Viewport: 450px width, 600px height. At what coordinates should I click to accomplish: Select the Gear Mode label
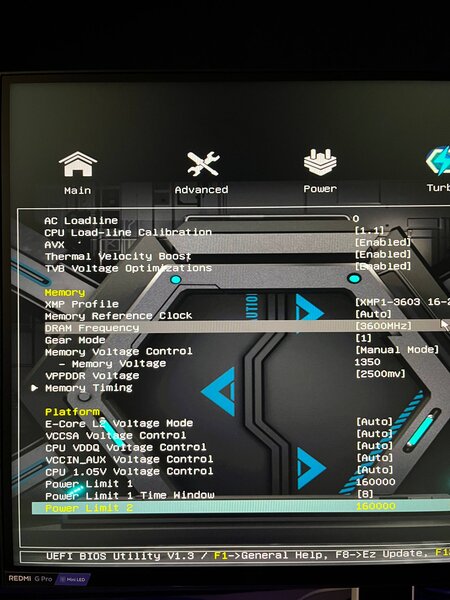click(75, 340)
